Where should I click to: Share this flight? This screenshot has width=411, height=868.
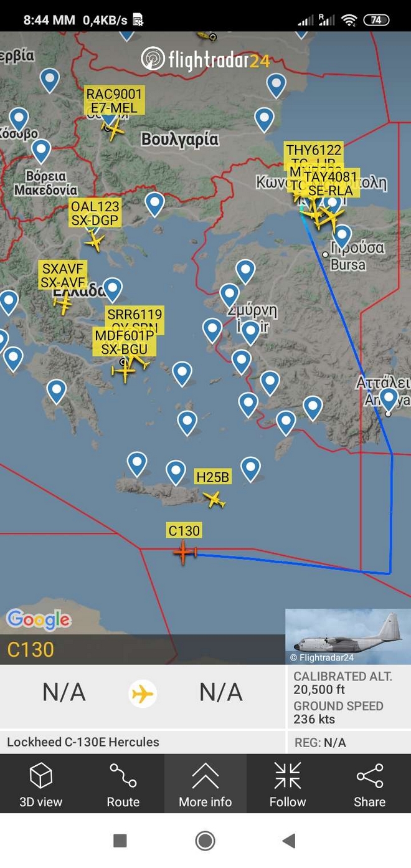(370, 783)
